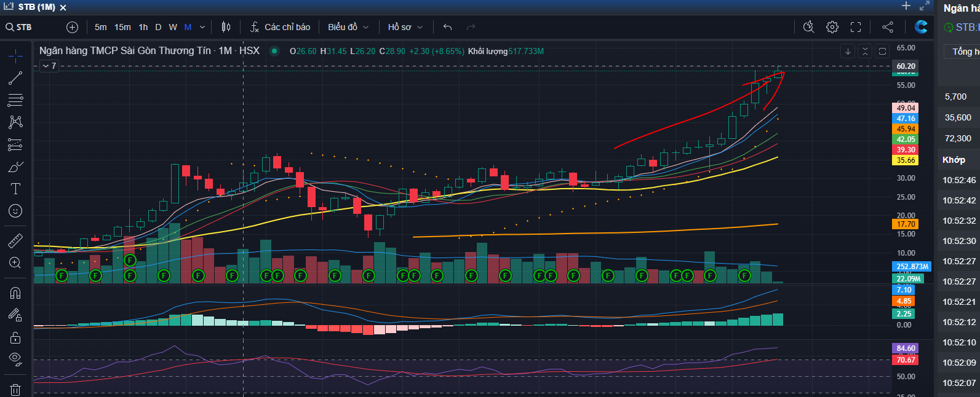Toggle magnet mode
The height and width of the screenshot is (397, 980).
point(15,293)
